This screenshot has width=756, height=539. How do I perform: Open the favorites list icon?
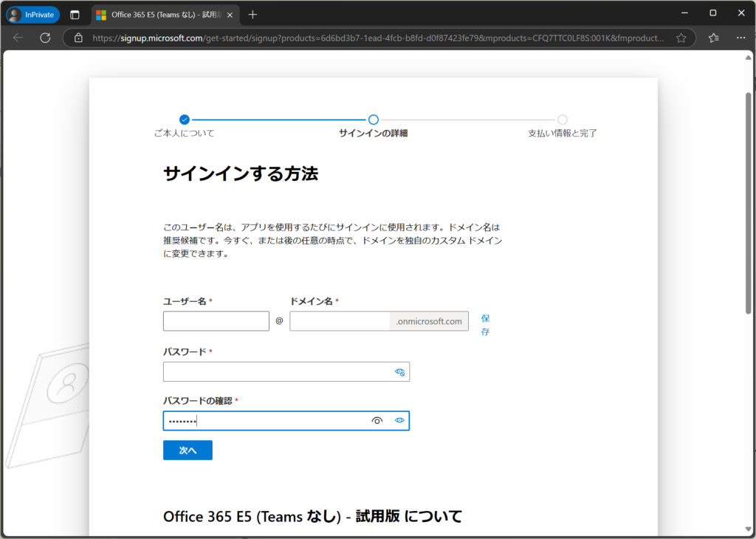tap(713, 38)
